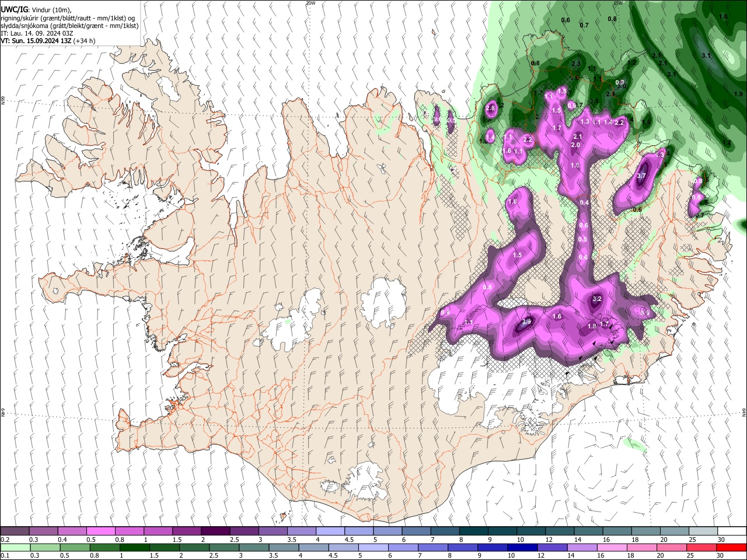Click the 2.4 rain value on the map
747x560 pixels.
point(610,94)
